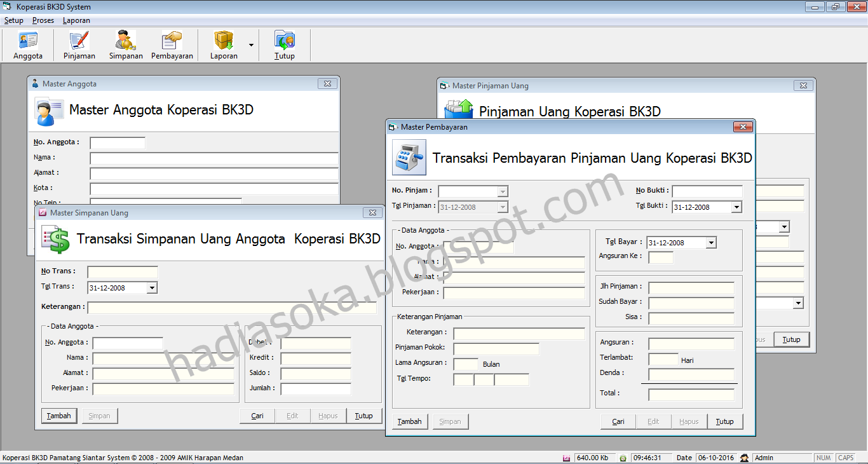868x464 pixels.
Task: Open the Anggota toolbar icon
Action: coord(27,44)
